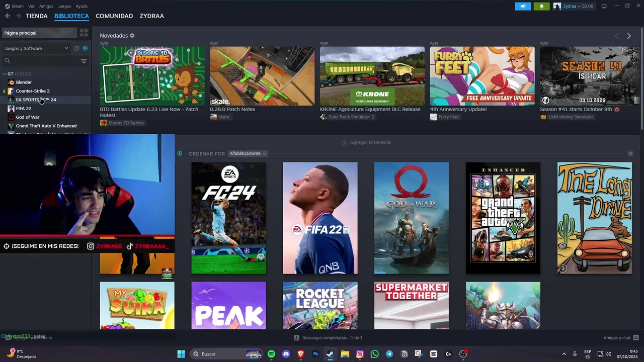644x362 pixels.
Task: Toggle the shelf play filter icon beside ORDENAR POR
Action: point(180,153)
